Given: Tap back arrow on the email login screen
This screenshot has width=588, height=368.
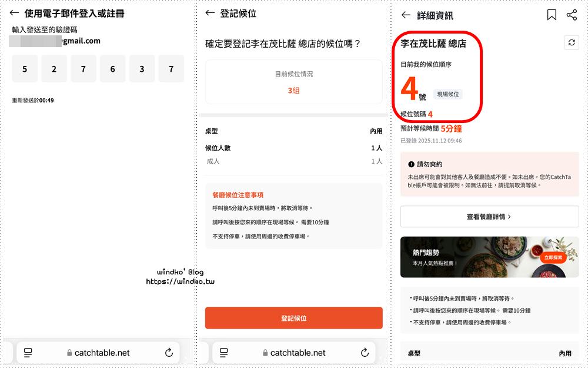Looking at the screenshot, I should pyautogui.click(x=15, y=13).
